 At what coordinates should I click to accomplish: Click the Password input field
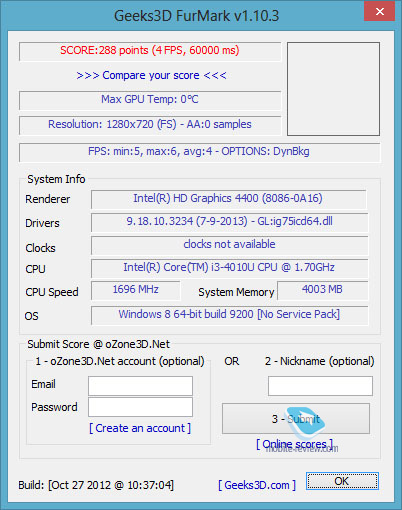[140, 407]
